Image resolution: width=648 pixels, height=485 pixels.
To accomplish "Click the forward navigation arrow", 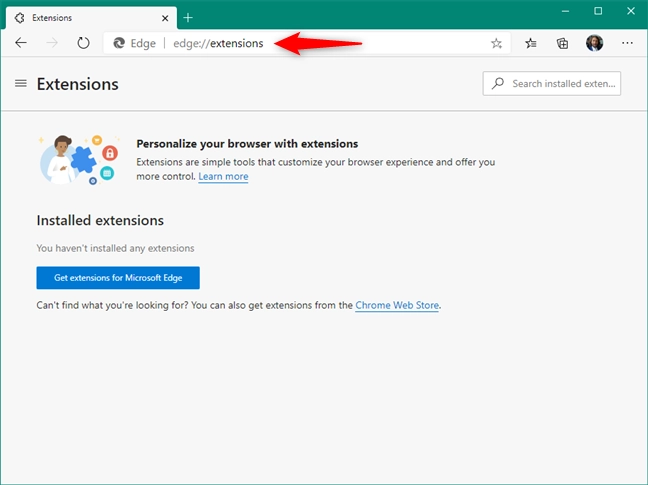I will pos(52,43).
